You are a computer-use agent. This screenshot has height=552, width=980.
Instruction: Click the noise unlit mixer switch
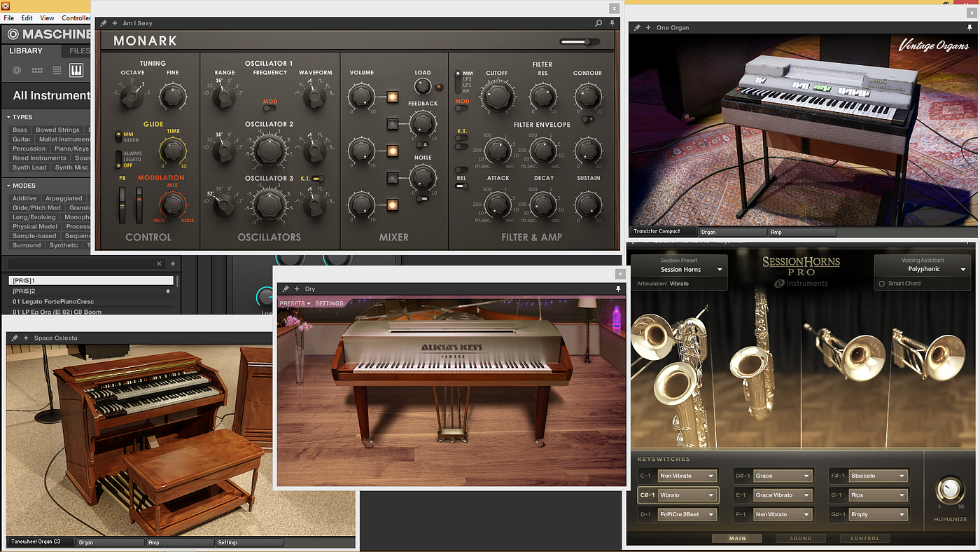[x=392, y=178]
